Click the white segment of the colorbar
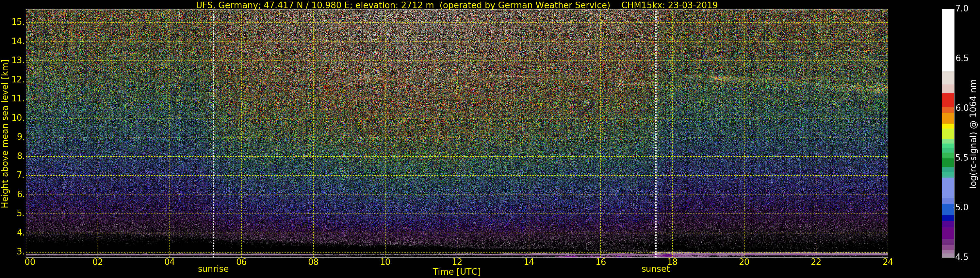Viewport: 980px width, 278px height. 948,40
